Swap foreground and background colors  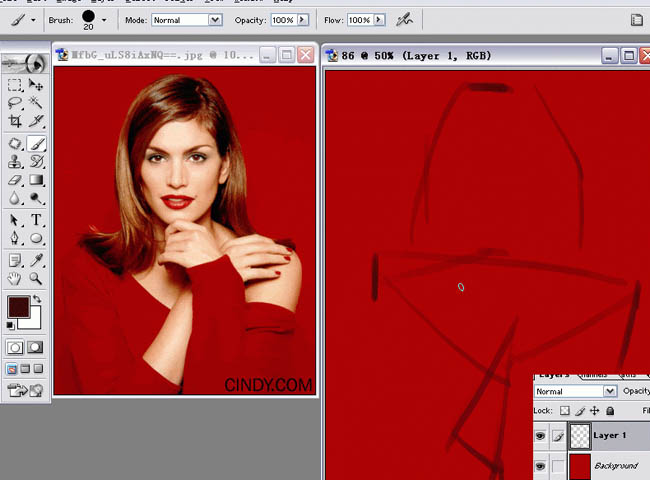tap(37, 298)
